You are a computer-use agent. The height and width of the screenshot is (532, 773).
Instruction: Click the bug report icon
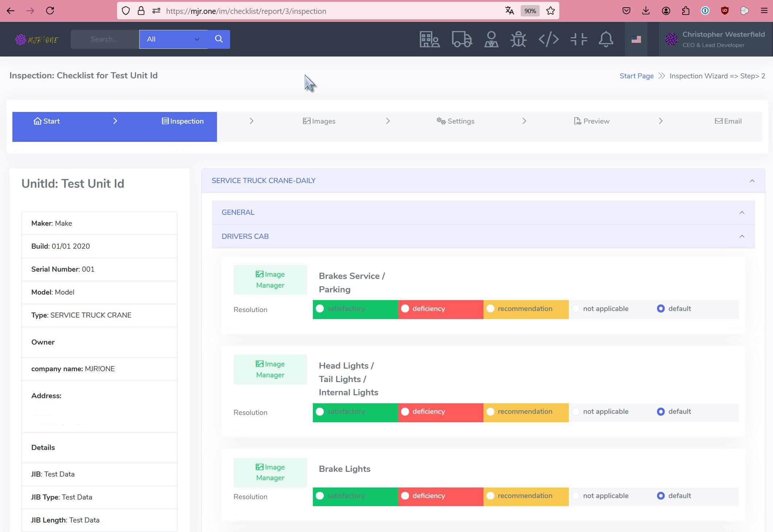point(518,39)
